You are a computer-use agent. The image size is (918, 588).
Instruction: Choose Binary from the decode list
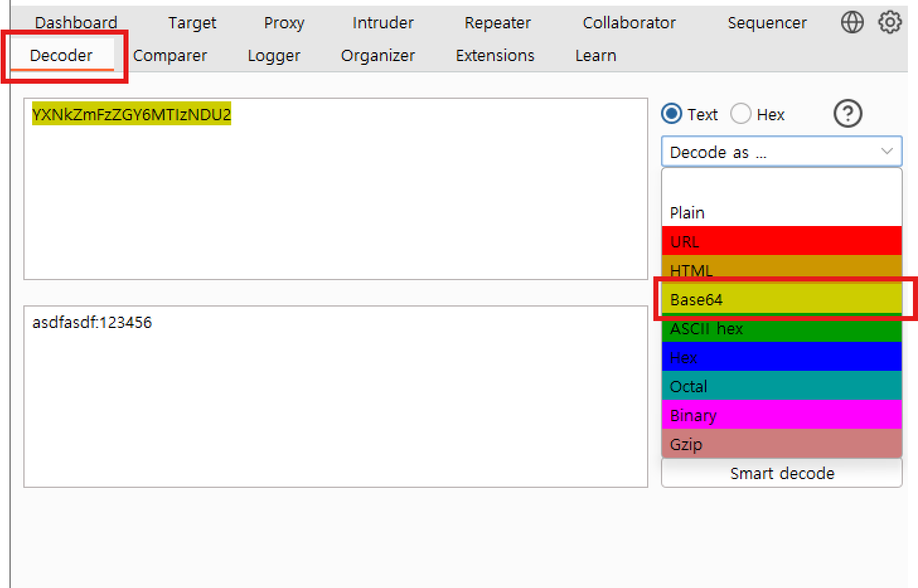click(x=781, y=415)
